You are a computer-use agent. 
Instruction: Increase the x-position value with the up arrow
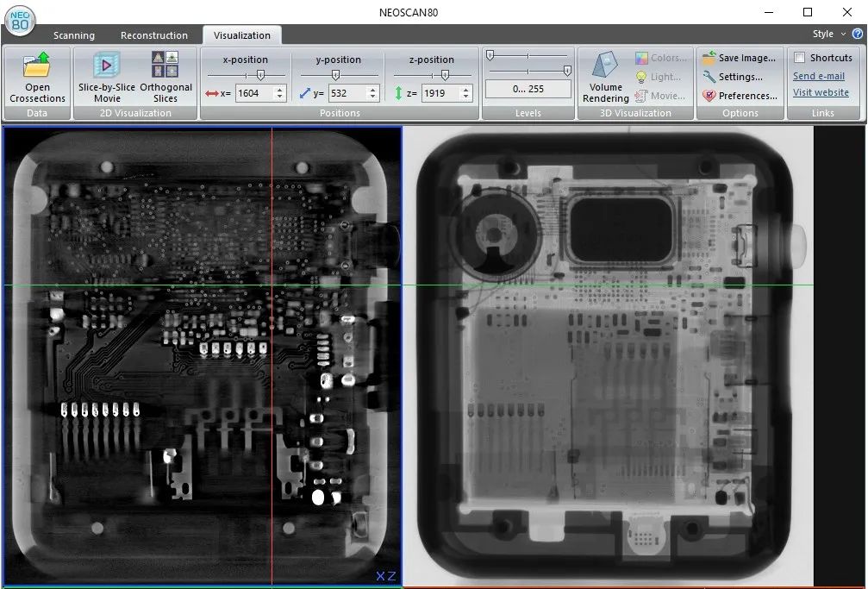click(x=280, y=89)
